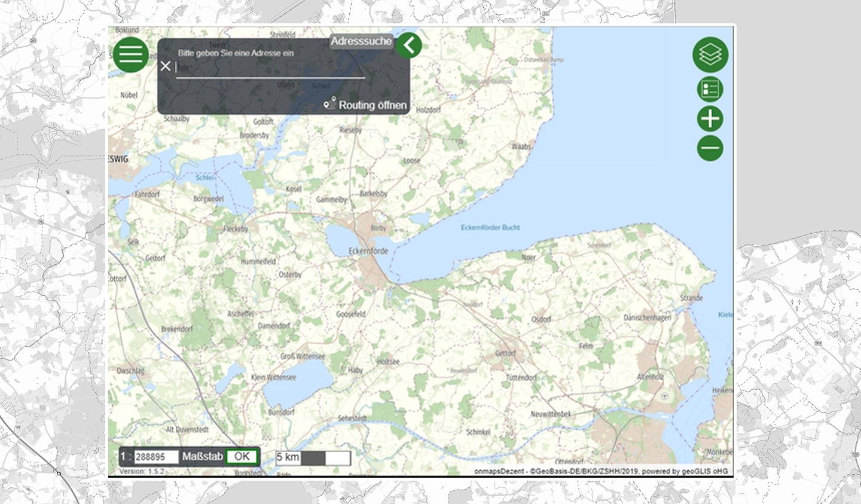
Task: Click the Osdorf map label
Action: 541,319
